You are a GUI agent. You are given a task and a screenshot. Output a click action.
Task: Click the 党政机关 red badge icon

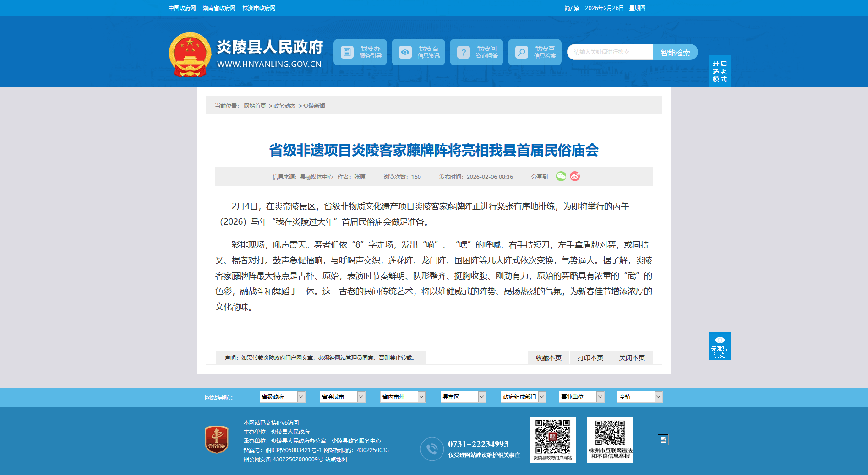pyautogui.click(x=217, y=439)
